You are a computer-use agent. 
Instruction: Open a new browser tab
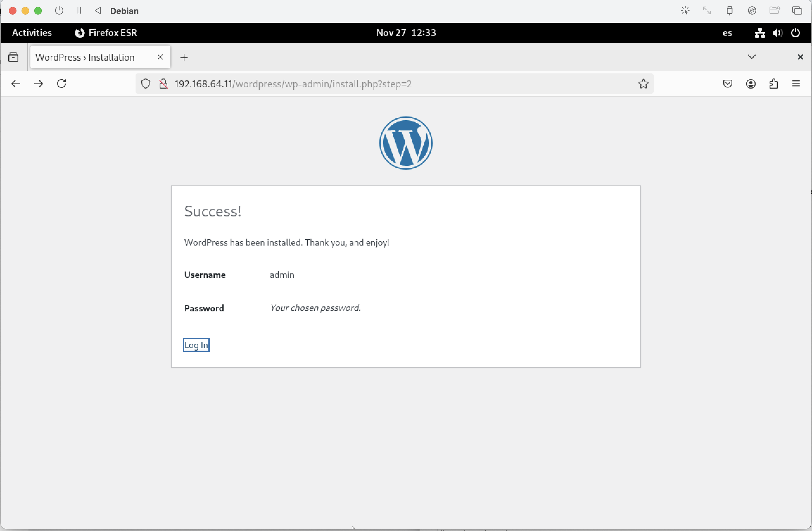tap(184, 57)
